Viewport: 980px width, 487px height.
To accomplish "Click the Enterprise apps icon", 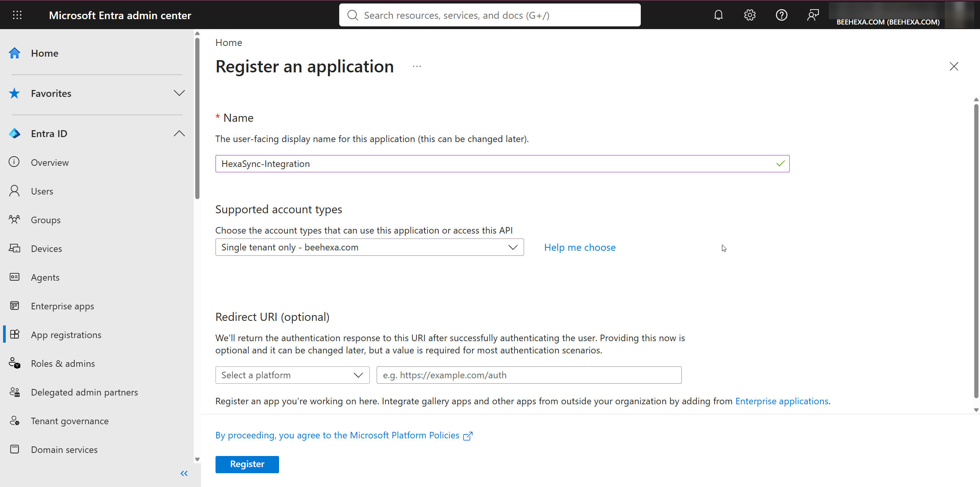I will [14, 306].
